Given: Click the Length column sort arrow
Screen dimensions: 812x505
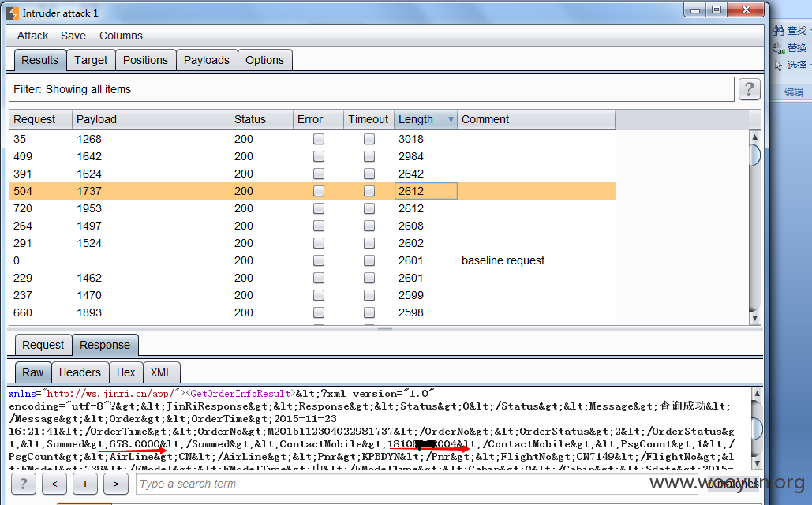Looking at the screenshot, I should pyautogui.click(x=451, y=120).
